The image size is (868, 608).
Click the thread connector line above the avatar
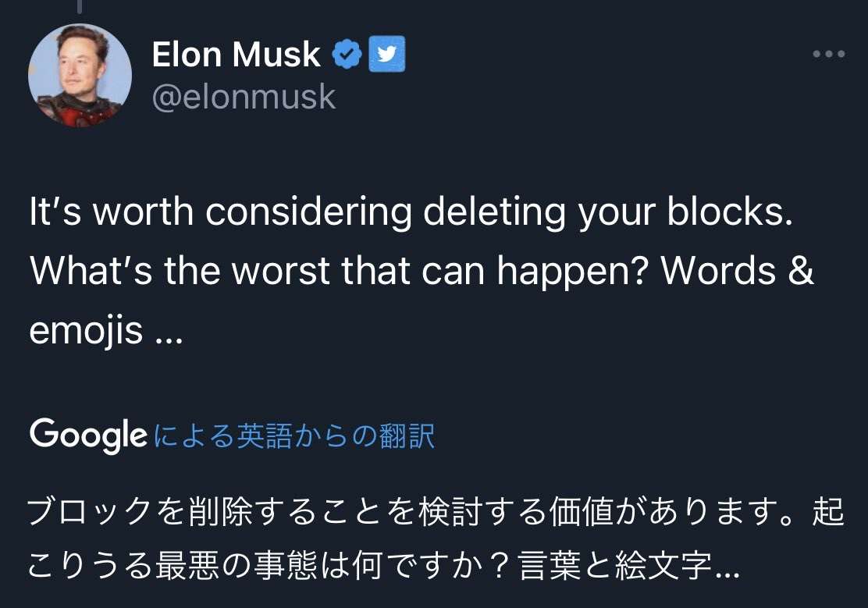click(x=80, y=6)
